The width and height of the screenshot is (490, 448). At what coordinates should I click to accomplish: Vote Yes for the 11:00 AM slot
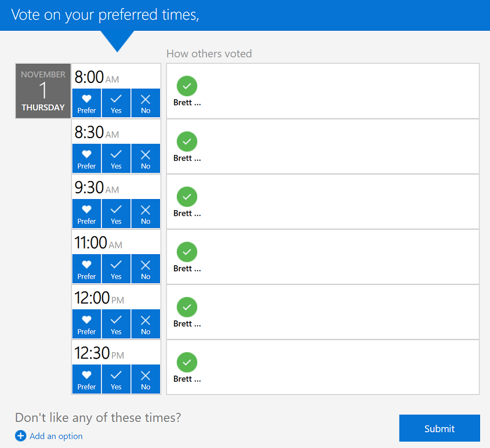coord(116,268)
